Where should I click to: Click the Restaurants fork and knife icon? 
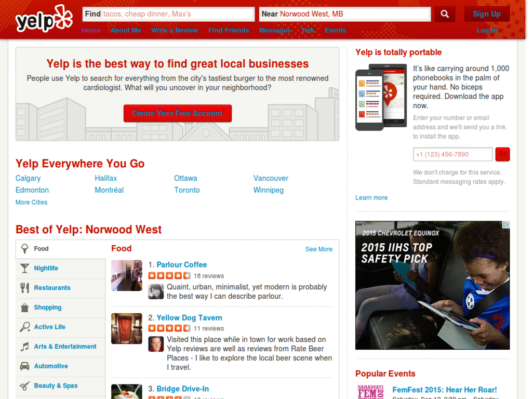[x=25, y=288]
